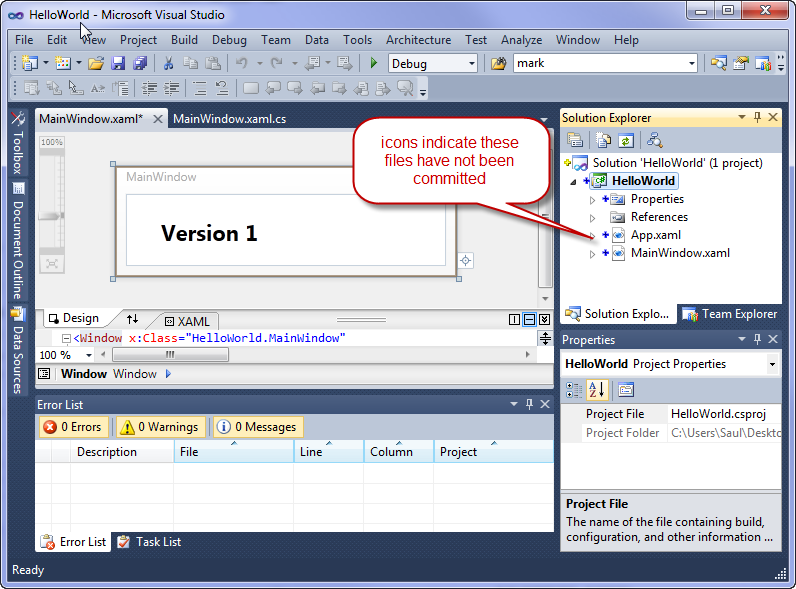Screen dimensions: 796x589
Task: Click Property Pages icon in Properties panel
Action: pyautogui.click(x=626, y=390)
